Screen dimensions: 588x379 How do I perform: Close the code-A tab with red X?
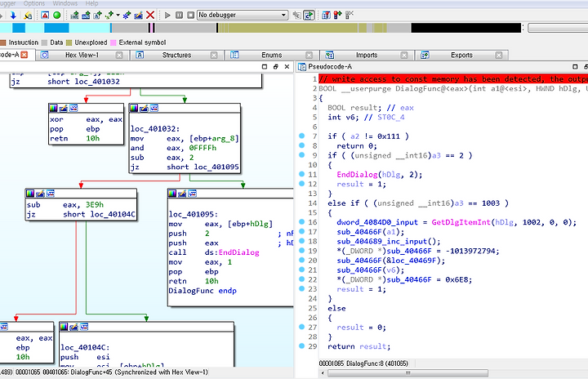[24, 55]
